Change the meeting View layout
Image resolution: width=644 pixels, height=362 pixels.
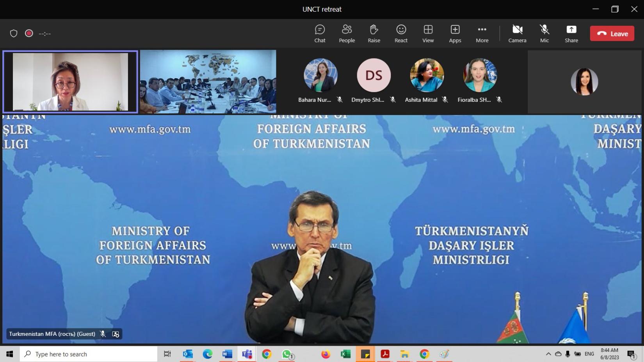[x=428, y=34]
